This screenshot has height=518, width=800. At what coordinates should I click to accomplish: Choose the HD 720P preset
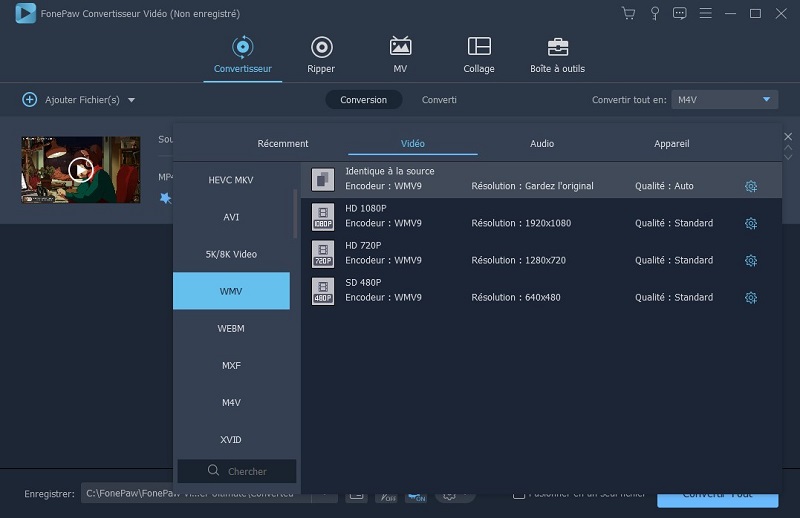coord(541,254)
